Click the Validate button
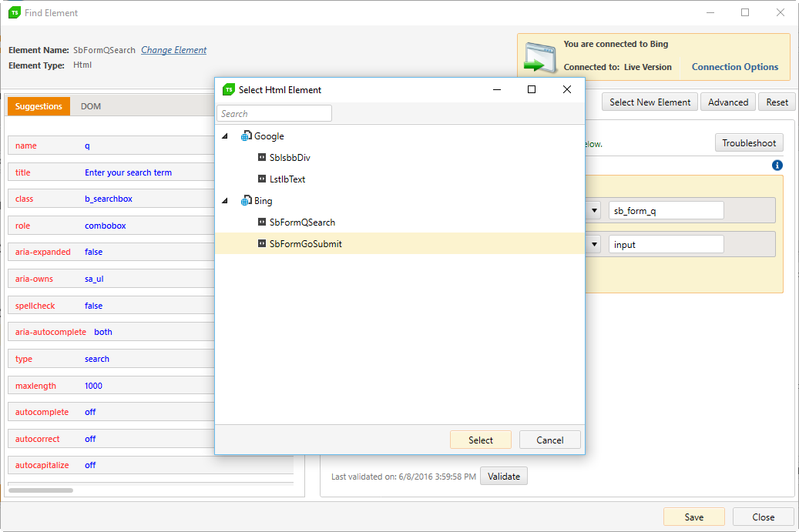The height and width of the screenshot is (532, 799). (504, 476)
